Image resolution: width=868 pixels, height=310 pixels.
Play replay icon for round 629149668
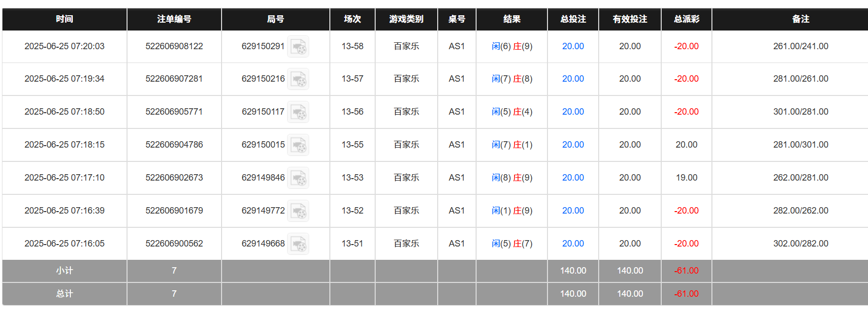[x=298, y=244]
